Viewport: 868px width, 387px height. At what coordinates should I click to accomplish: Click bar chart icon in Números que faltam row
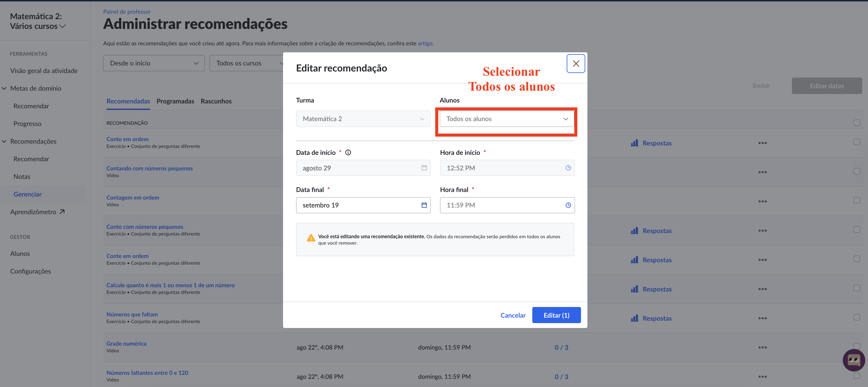point(635,318)
